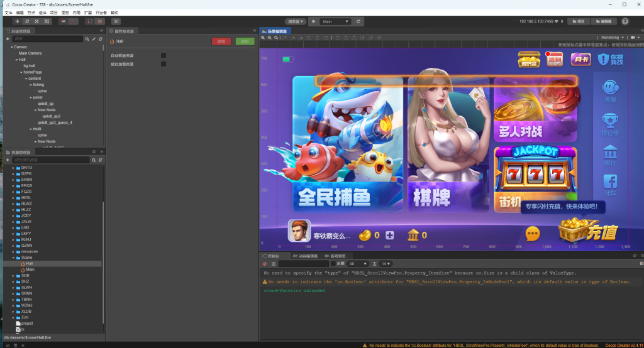644x348 pixels.
Task: Open the Main scene selection dropdown
Action: point(336,21)
